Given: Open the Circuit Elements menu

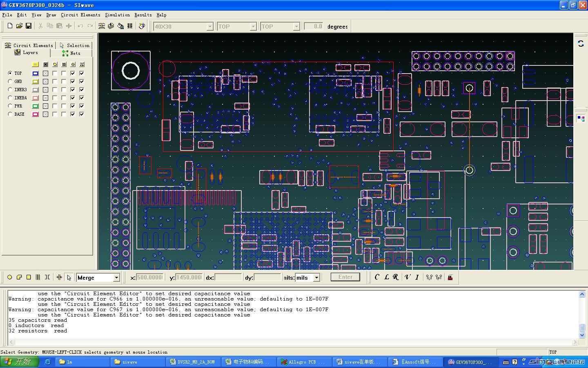Looking at the screenshot, I should (80, 15).
